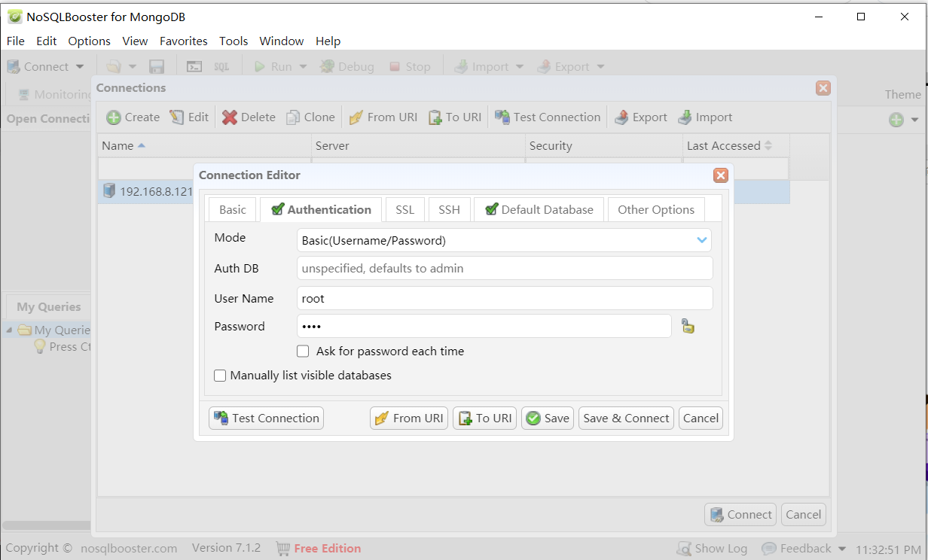Click Create in the Connections toolbar
The image size is (928, 560).
pos(133,117)
